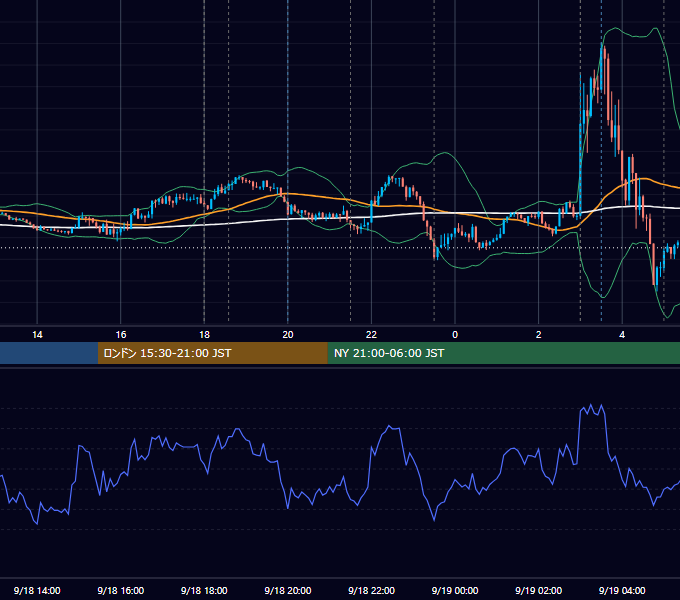Click the 9/18 14:00 date label
This screenshot has width=680, height=600.
[x=37, y=590]
